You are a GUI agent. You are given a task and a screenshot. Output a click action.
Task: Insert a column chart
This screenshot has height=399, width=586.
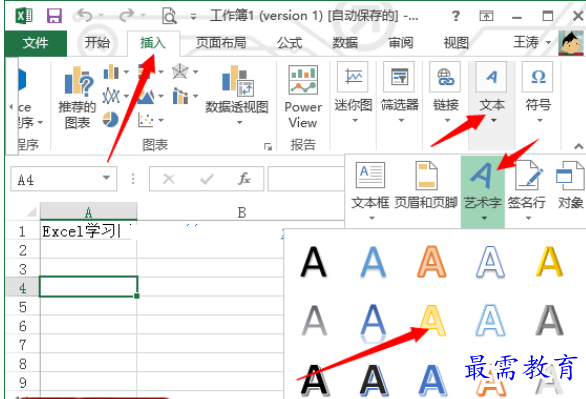pyautogui.click(x=111, y=72)
